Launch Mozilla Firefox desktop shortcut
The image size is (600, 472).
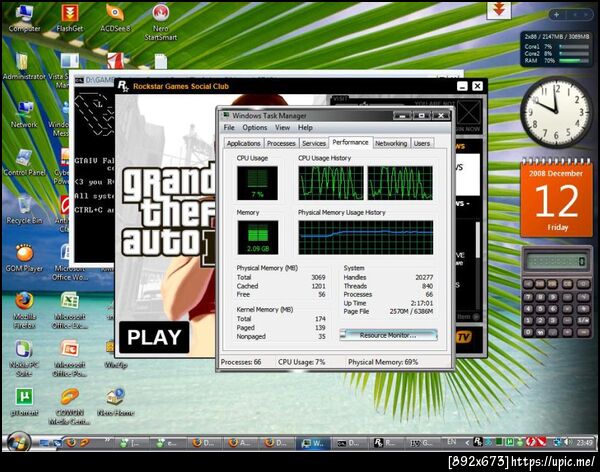coord(24,310)
